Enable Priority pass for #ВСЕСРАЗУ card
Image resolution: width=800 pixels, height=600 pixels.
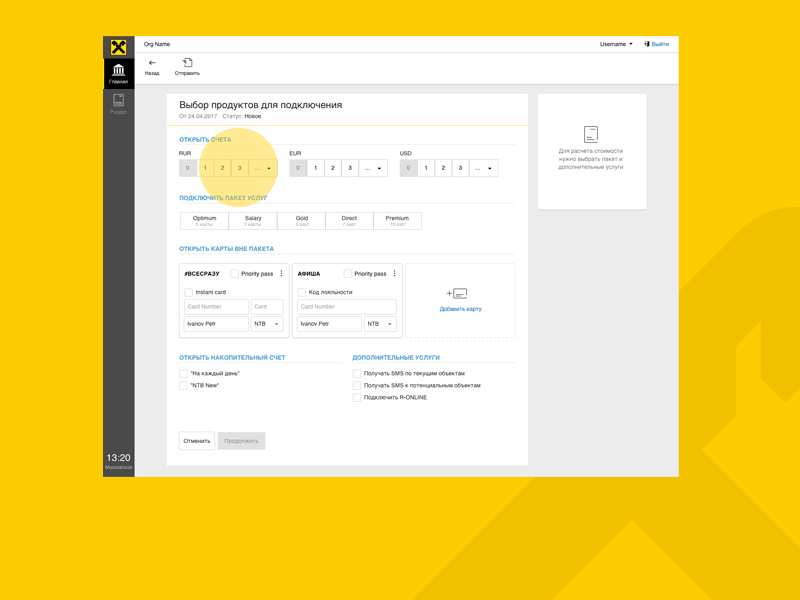[234, 274]
